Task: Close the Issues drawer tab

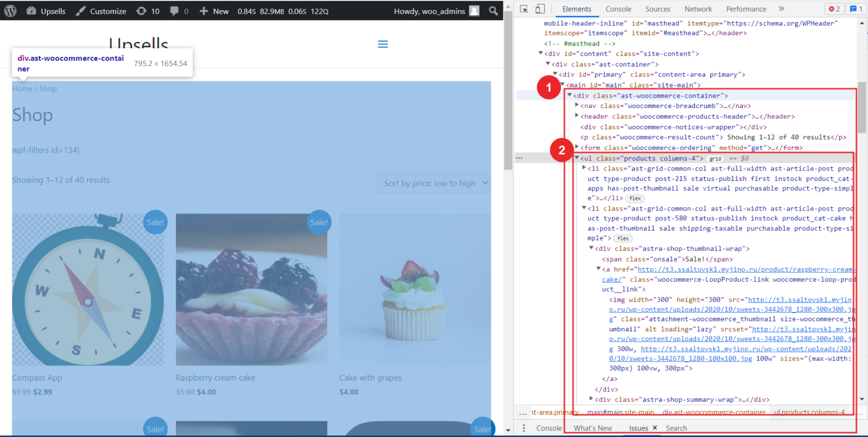Action: point(655,428)
